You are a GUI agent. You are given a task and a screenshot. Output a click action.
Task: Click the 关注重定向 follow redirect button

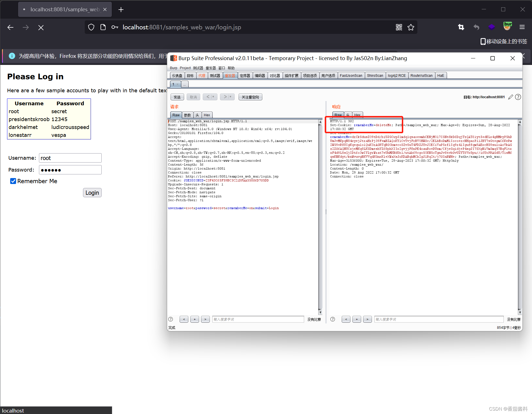[x=250, y=97]
